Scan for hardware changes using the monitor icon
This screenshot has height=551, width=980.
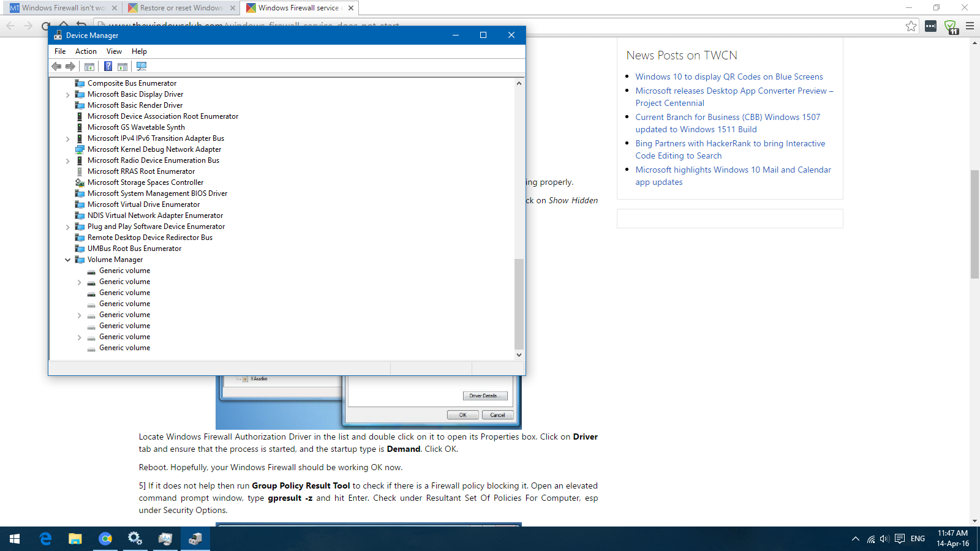point(141,66)
